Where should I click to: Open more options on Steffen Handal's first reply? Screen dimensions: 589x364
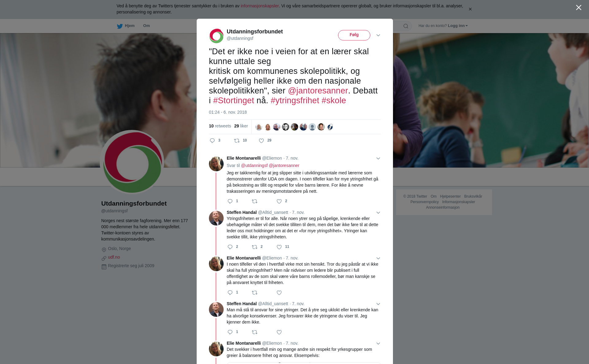coord(378,213)
